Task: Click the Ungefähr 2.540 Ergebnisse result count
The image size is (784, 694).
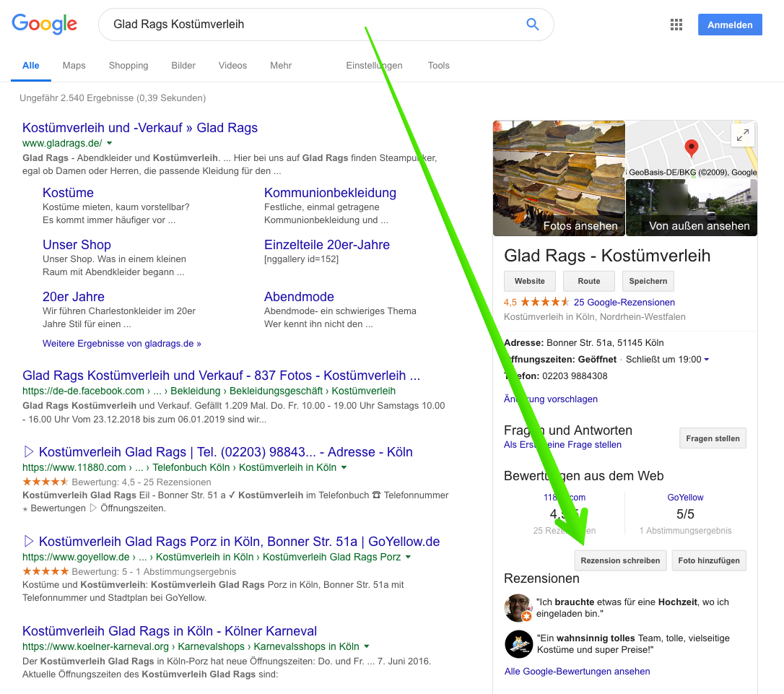Action: coord(113,98)
